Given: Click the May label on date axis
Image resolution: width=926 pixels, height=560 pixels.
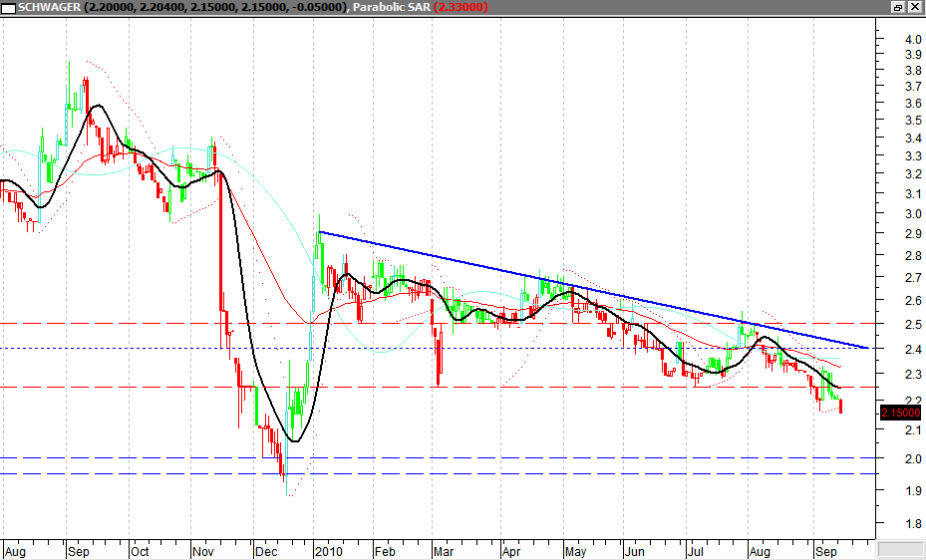Looking at the screenshot, I should coord(574,550).
